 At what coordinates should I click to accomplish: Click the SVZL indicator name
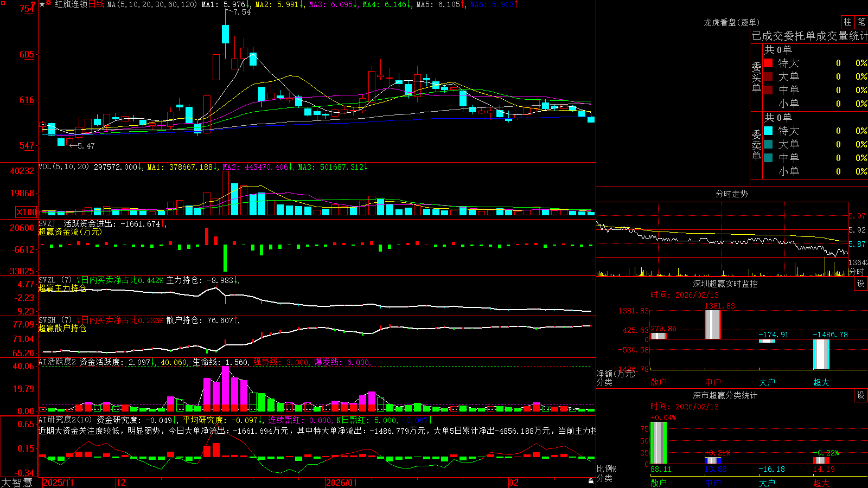(x=47, y=280)
